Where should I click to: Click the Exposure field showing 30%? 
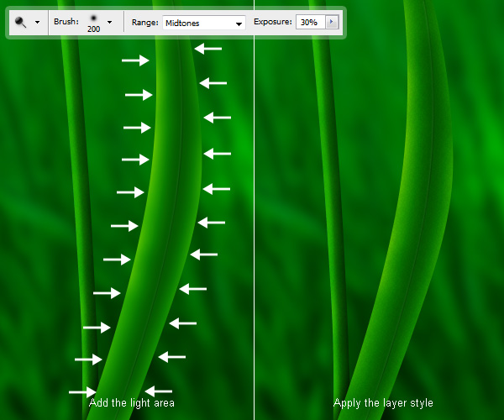pyautogui.click(x=311, y=22)
